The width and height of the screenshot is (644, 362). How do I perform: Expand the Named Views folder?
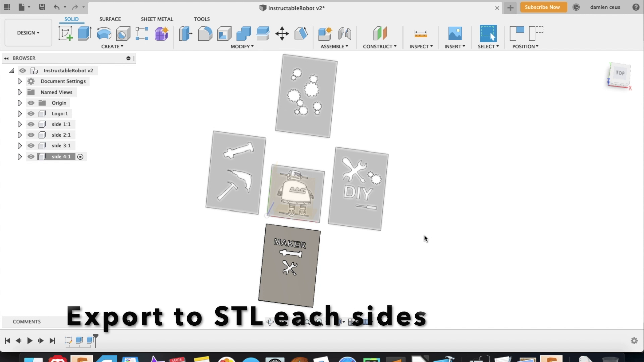point(20,92)
